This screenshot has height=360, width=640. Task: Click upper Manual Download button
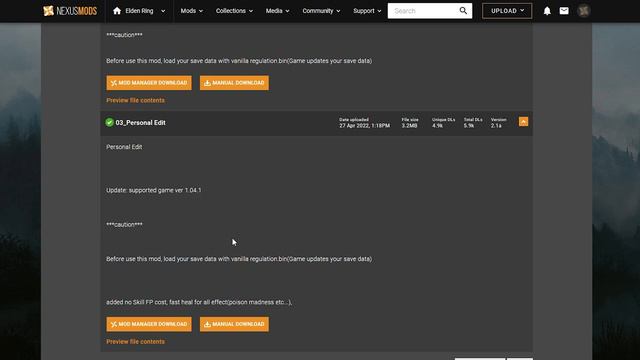click(234, 83)
